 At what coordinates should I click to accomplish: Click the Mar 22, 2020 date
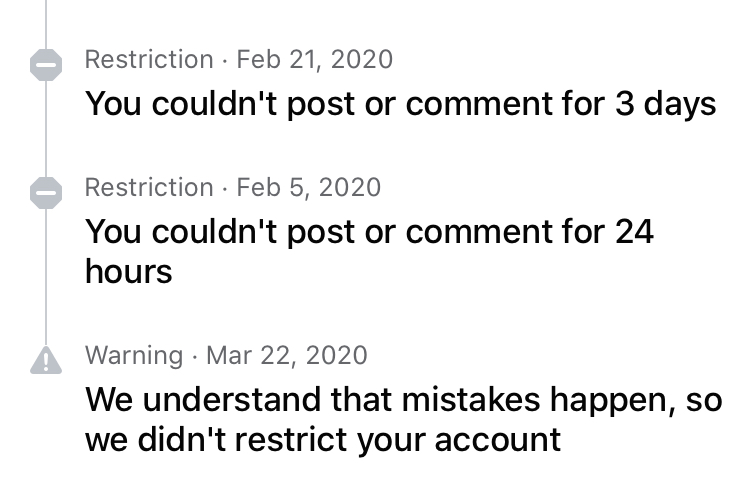pyautogui.click(x=287, y=355)
